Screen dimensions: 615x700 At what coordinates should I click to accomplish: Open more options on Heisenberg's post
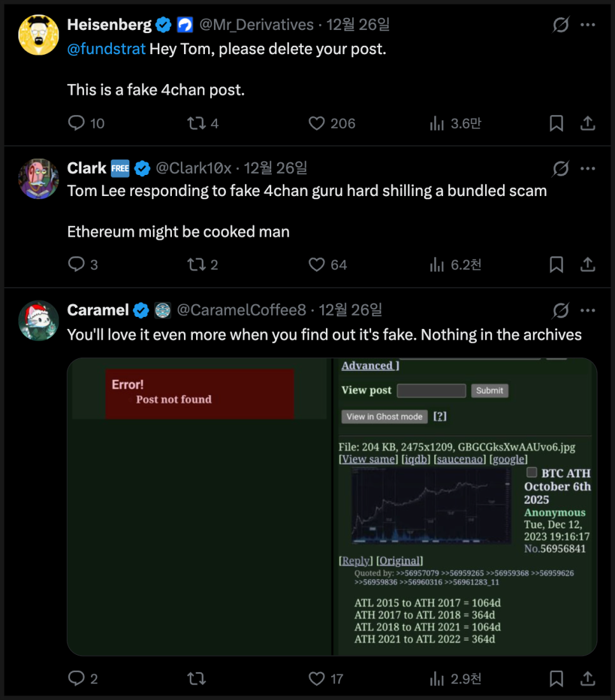(588, 25)
